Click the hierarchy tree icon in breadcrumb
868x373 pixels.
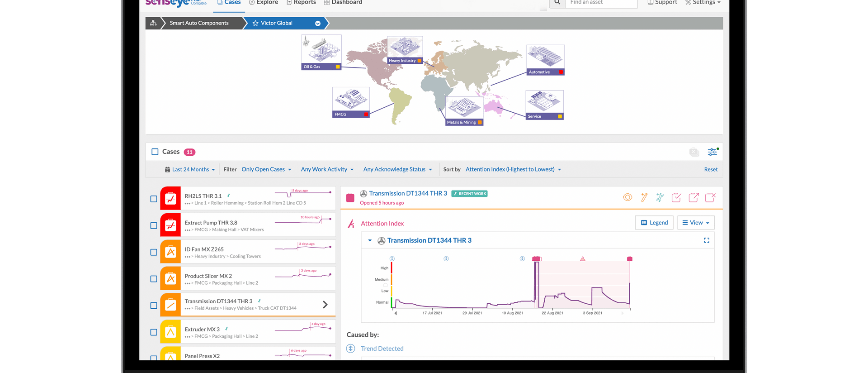(153, 23)
